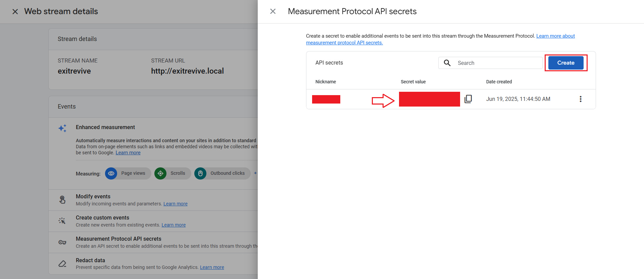
Task: Click the Redact data eraser icon
Action: [62, 263]
